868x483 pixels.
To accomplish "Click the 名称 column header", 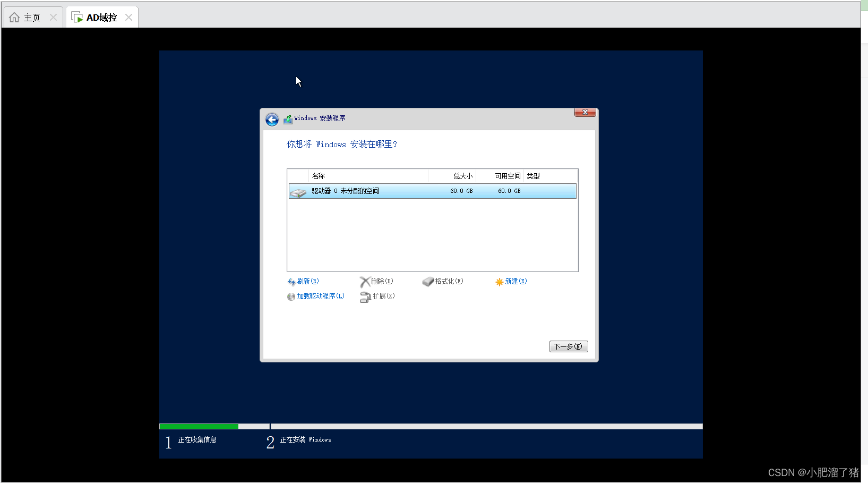I will tap(368, 176).
